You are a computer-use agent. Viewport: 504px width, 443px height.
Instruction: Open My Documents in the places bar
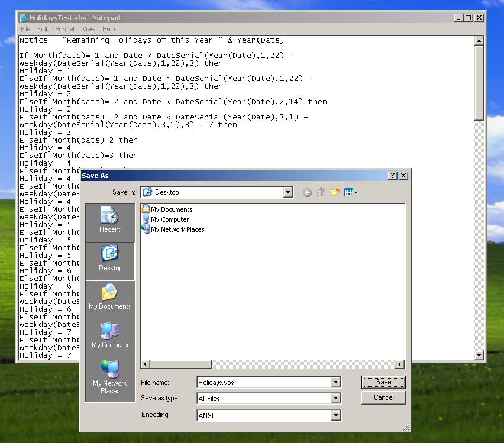(x=110, y=297)
